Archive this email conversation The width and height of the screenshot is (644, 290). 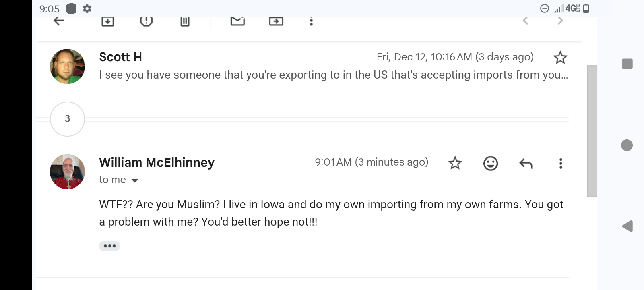coord(107,21)
